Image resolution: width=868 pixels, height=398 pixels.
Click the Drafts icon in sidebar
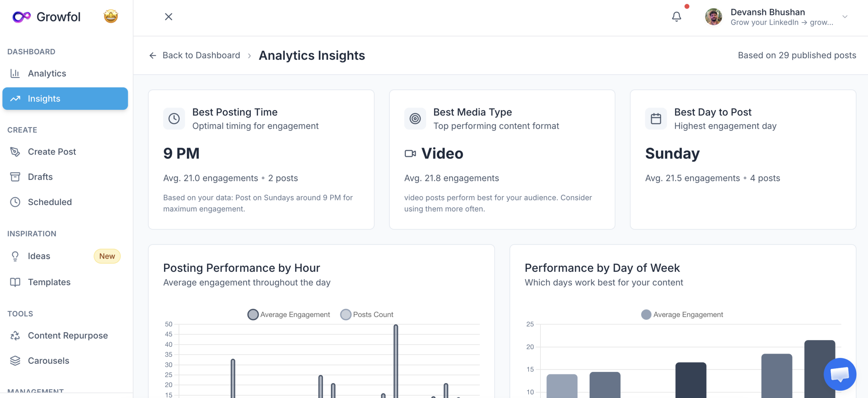coord(15,177)
